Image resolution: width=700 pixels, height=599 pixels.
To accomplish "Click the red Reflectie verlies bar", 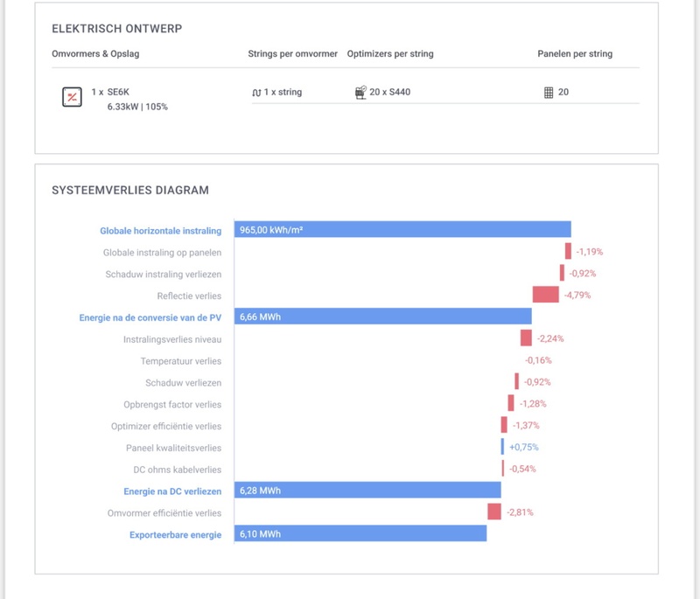I will click(545, 295).
